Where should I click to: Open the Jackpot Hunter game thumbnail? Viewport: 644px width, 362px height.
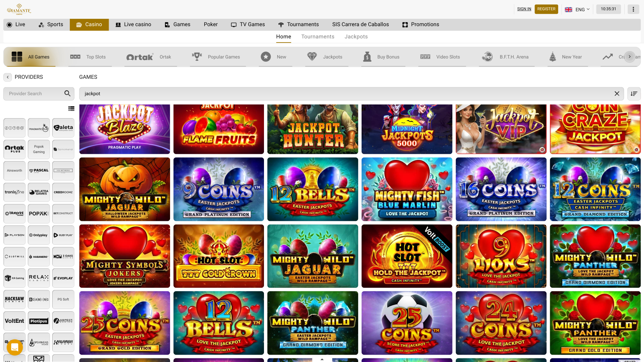(313, 129)
